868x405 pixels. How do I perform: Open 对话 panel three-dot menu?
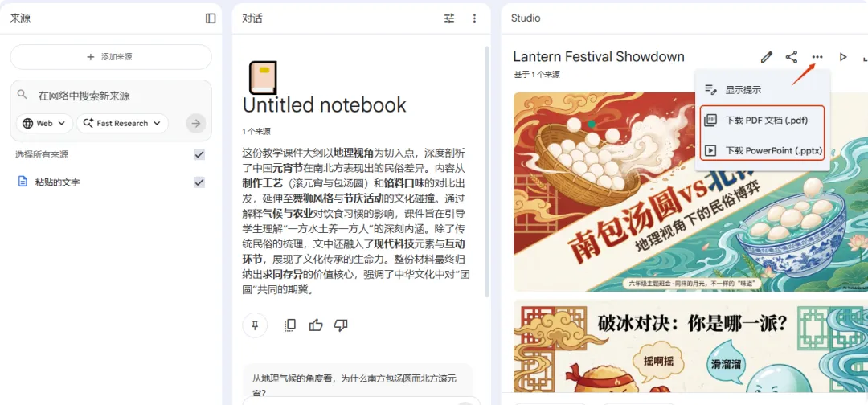474,18
